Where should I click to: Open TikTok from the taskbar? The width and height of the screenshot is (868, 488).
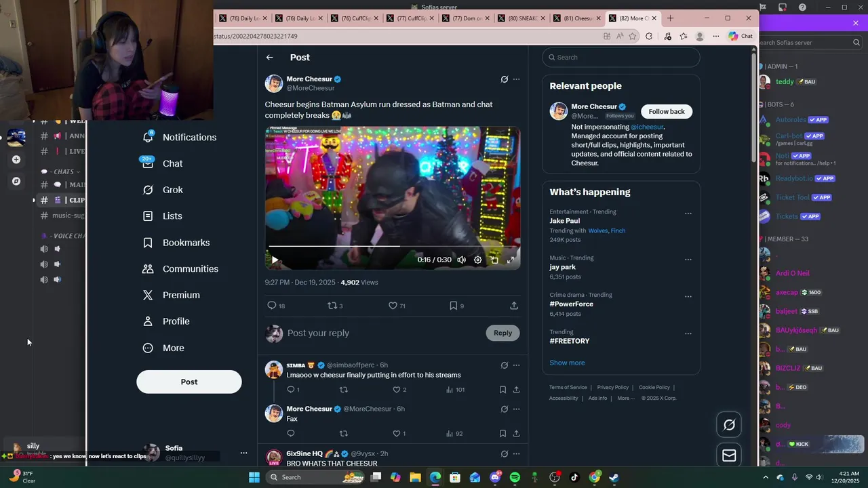pyautogui.click(x=574, y=477)
